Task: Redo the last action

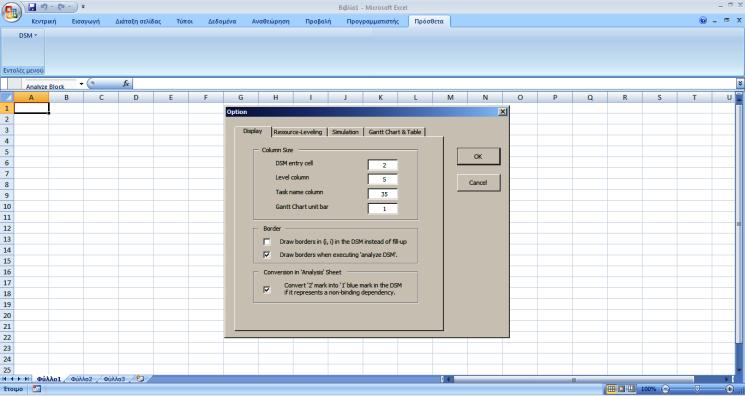Action: [x=61, y=7]
